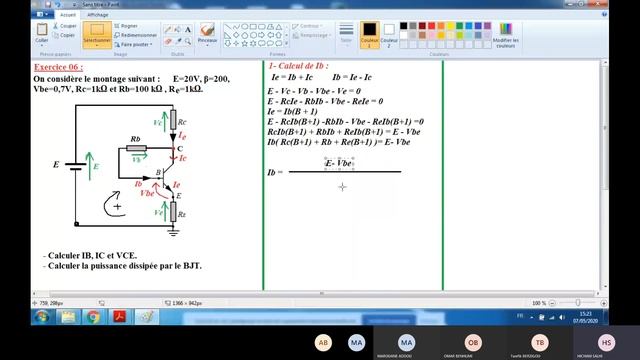640x360 pixels.
Task: Select the Eraser tool
Action: click(x=168, y=41)
